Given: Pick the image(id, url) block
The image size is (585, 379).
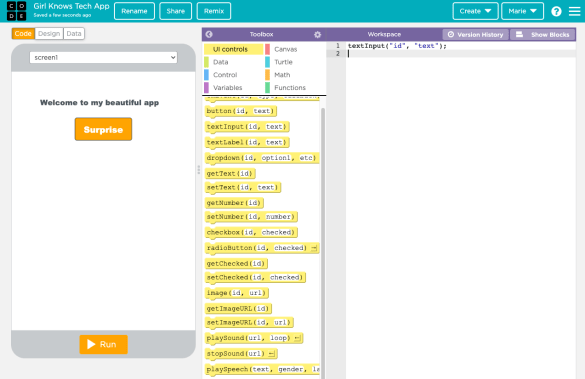Looking at the screenshot, I should [237, 293].
